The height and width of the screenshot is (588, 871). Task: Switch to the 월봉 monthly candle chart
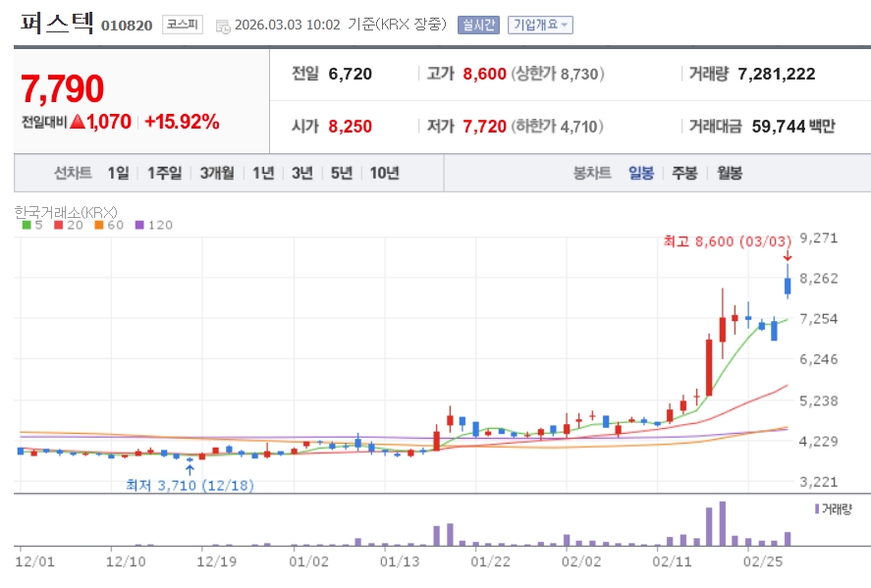730,173
